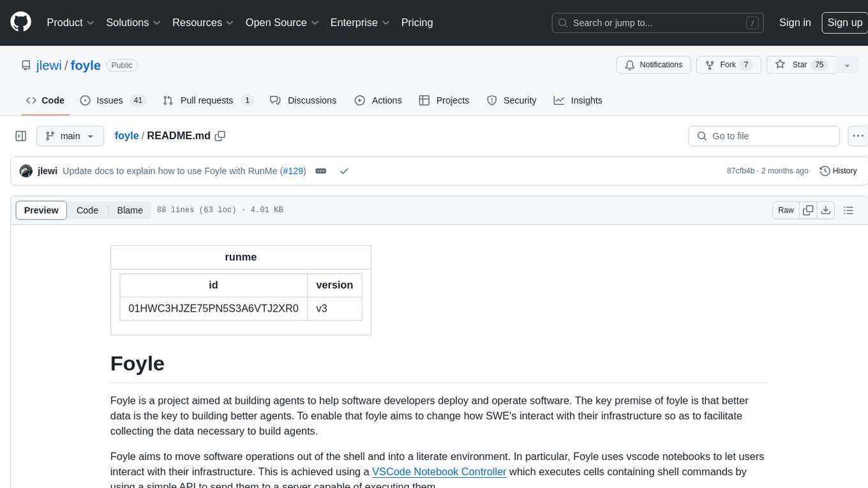
Task: Focus the Go to file input
Action: coord(764,136)
